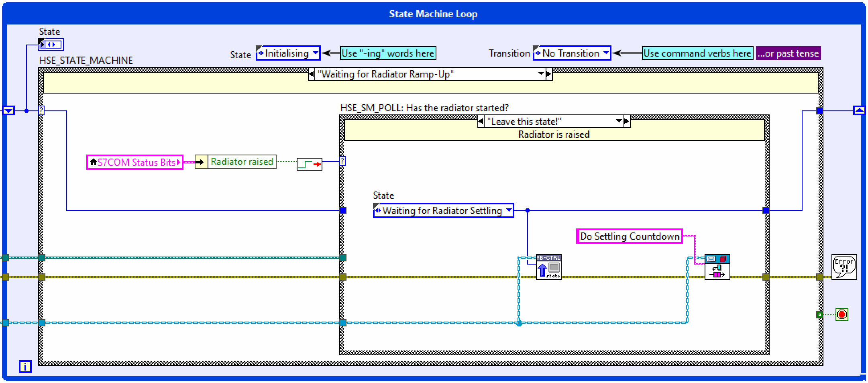
Task: Click the enqueue message queue icon
Action: pos(717,266)
